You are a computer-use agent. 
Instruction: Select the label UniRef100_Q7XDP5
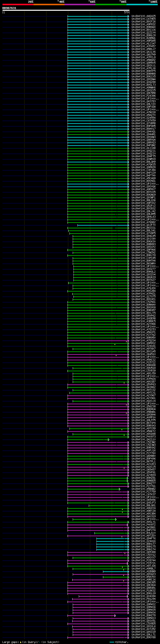143,233
